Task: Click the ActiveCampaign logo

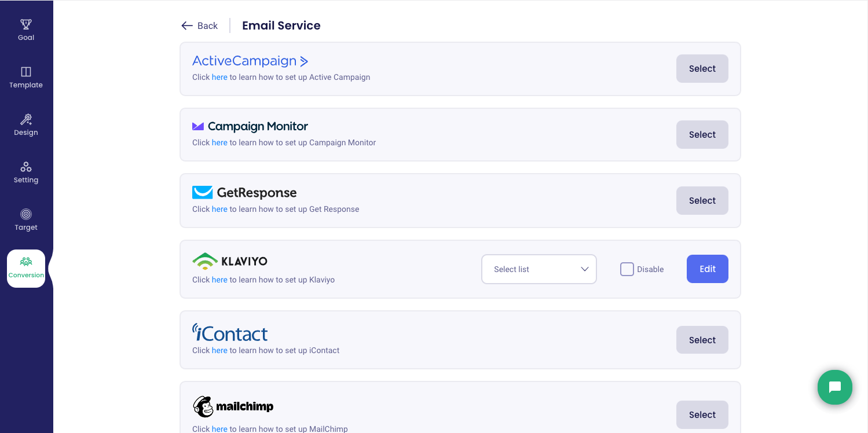Action: 250,61
